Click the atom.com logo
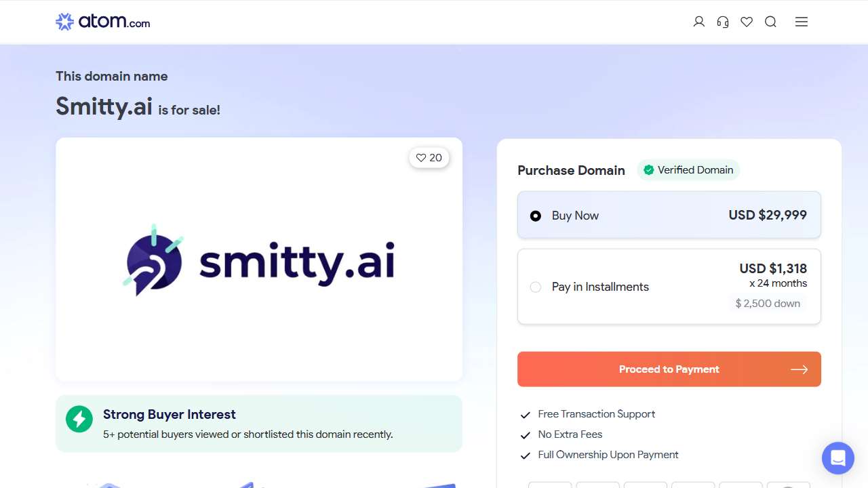 [x=103, y=22]
